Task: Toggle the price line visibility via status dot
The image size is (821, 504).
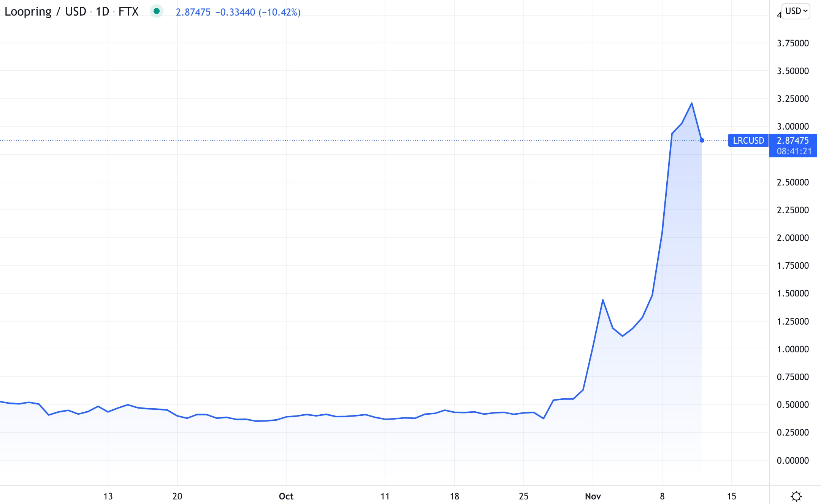Action: pyautogui.click(x=156, y=11)
